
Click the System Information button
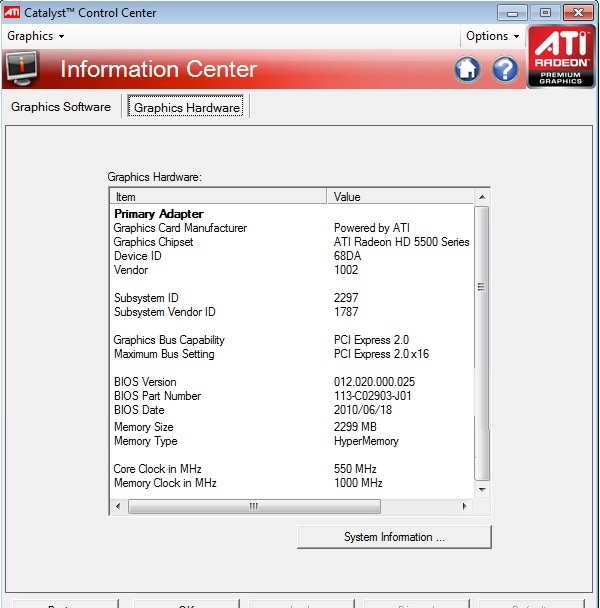pos(394,537)
